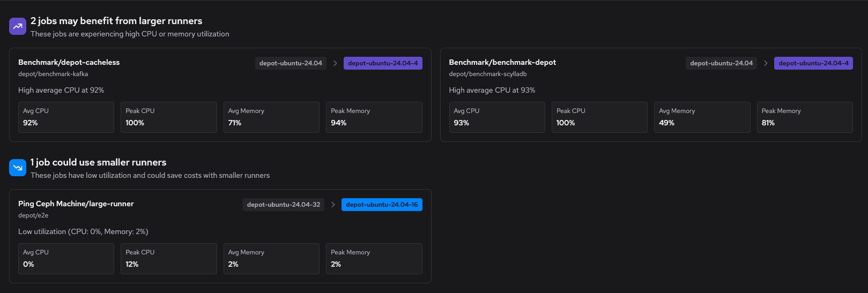Select the depot/e2e repository label
Screen dimensions: 868x293
pyautogui.click(x=33, y=215)
